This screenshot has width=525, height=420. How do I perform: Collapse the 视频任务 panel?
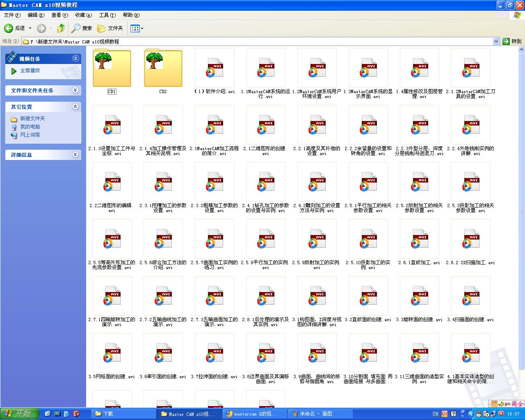pos(75,59)
